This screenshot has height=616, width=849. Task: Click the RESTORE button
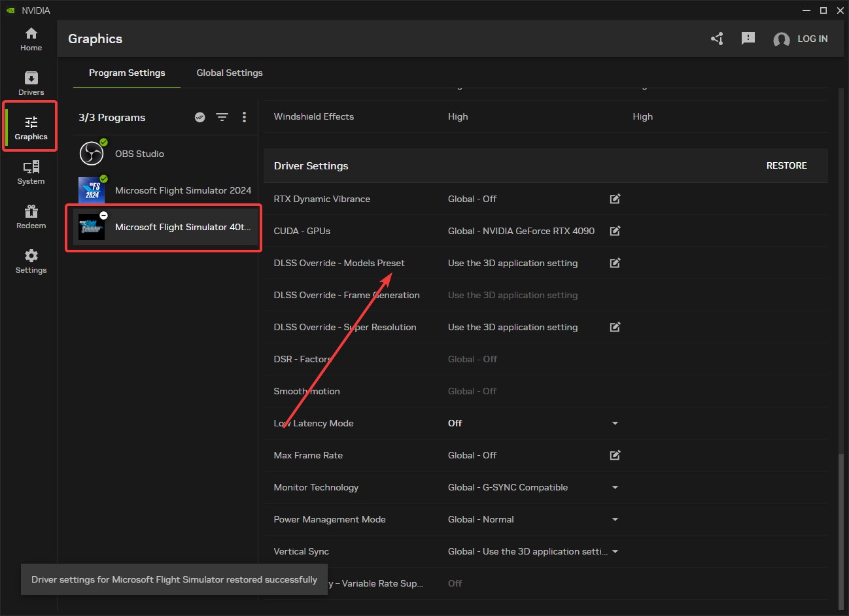(x=786, y=165)
